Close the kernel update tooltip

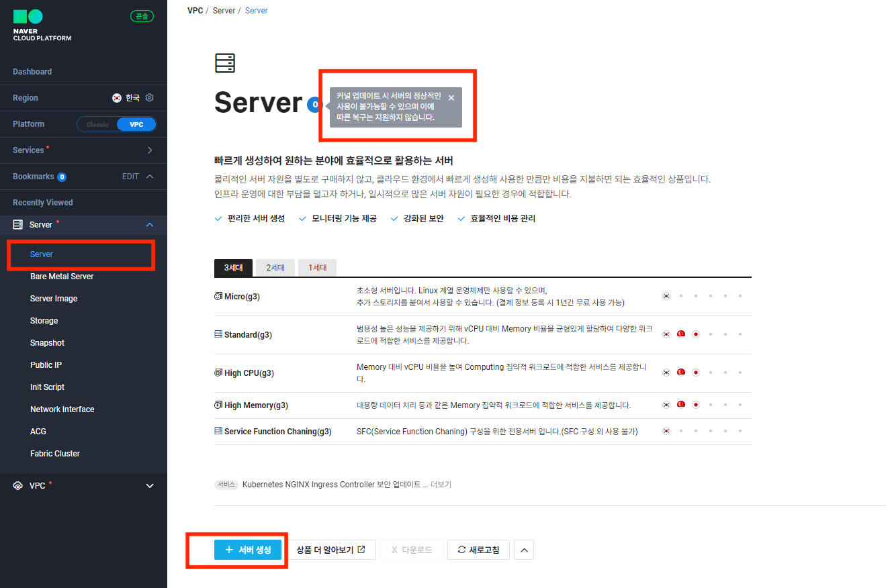tap(451, 98)
